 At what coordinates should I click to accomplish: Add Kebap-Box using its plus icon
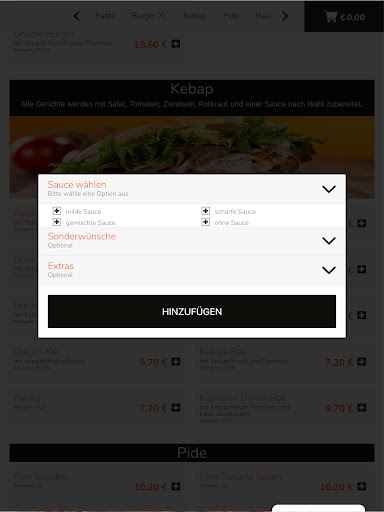point(362,362)
